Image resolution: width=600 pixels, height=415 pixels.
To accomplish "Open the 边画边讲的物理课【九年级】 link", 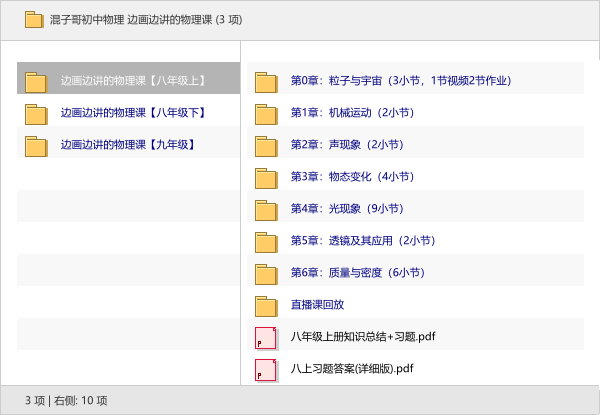I will 128,145.
